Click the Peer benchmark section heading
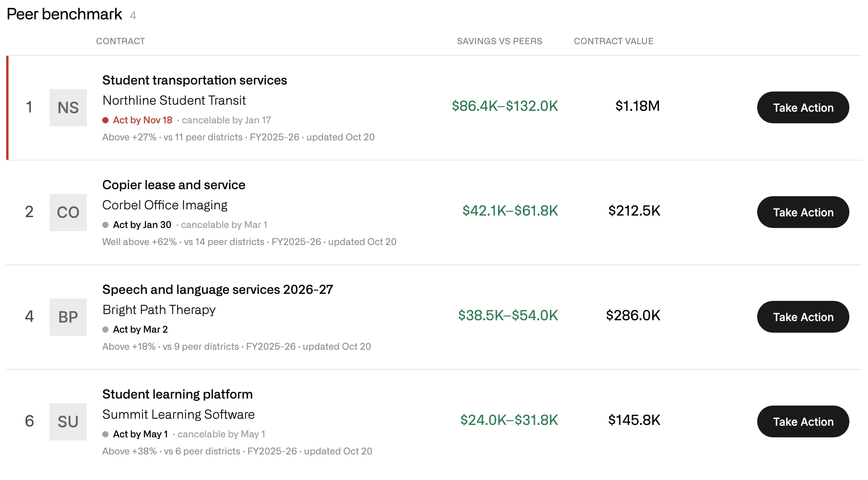 pyautogui.click(x=64, y=14)
